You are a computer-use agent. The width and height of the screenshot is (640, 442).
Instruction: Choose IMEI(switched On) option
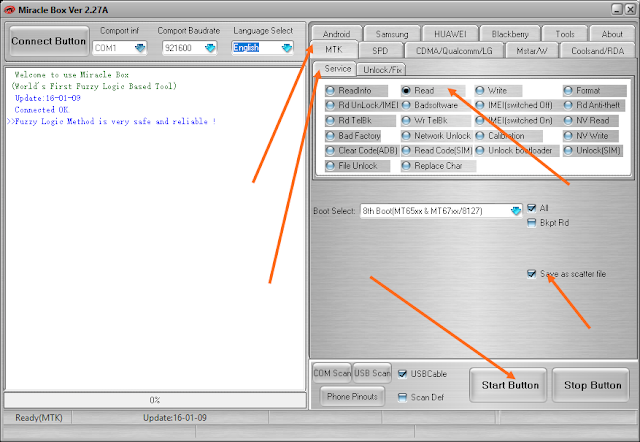516,120
